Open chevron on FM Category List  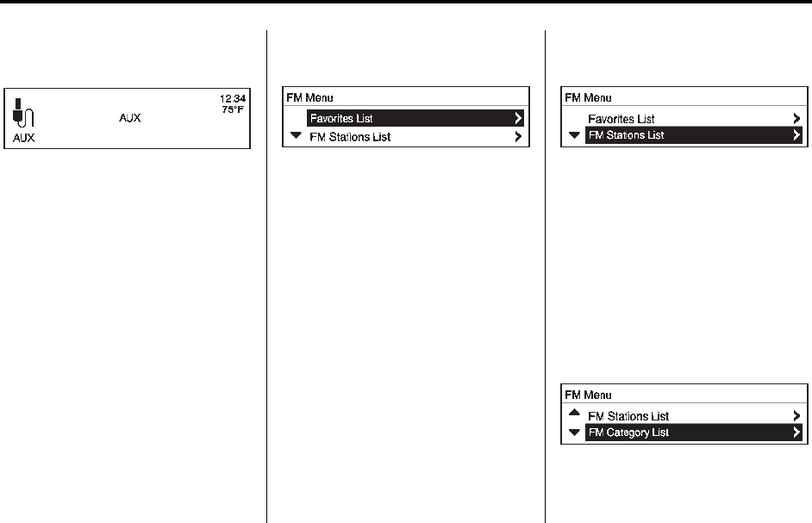(796, 433)
